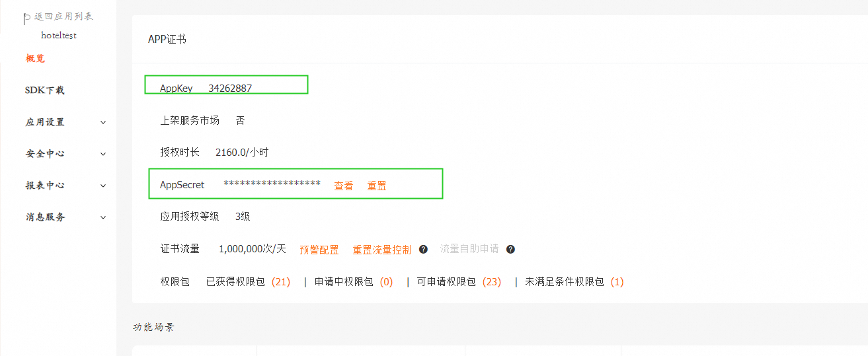Image resolution: width=868 pixels, height=356 pixels.
Task: Click the 重置流量控制 link
Action: [x=381, y=250]
